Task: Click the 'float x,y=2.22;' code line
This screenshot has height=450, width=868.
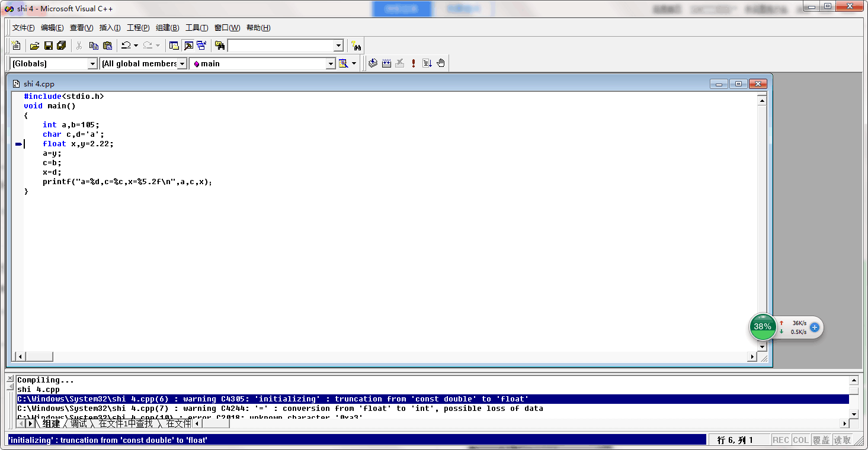Action: [x=78, y=144]
